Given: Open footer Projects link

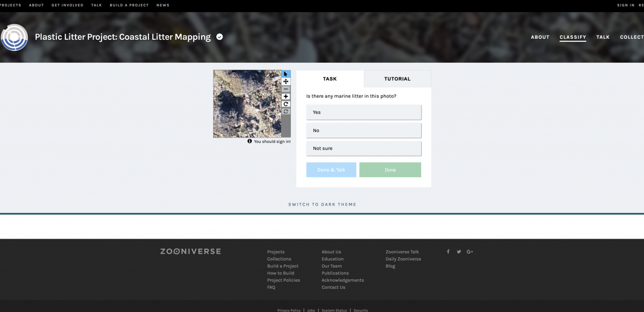Looking at the screenshot, I should pyautogui.click(x=276, y=252).
